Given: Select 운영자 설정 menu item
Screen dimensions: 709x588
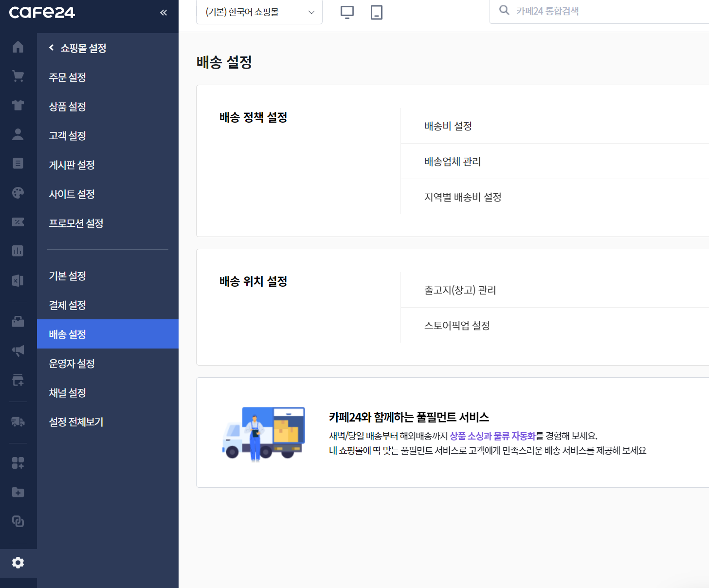Looking at the screenshot, I should point(108,363).
